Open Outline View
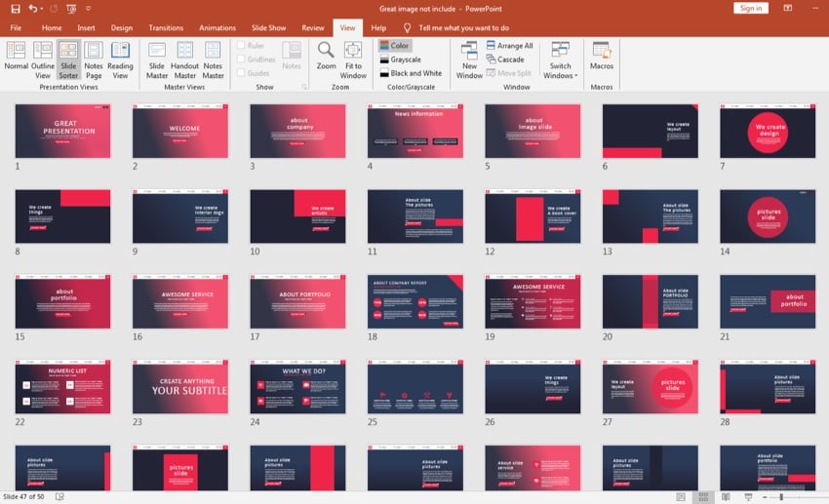The width and height of the screenshot is (829, 504). (x=43, y=58)
